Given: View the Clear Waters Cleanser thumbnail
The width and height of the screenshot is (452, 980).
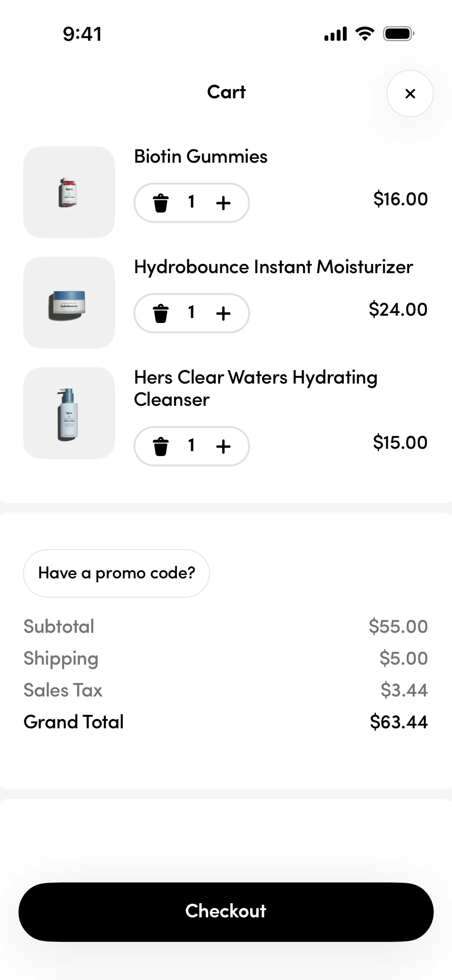Looking at the screenshot, I should (69, 413).
